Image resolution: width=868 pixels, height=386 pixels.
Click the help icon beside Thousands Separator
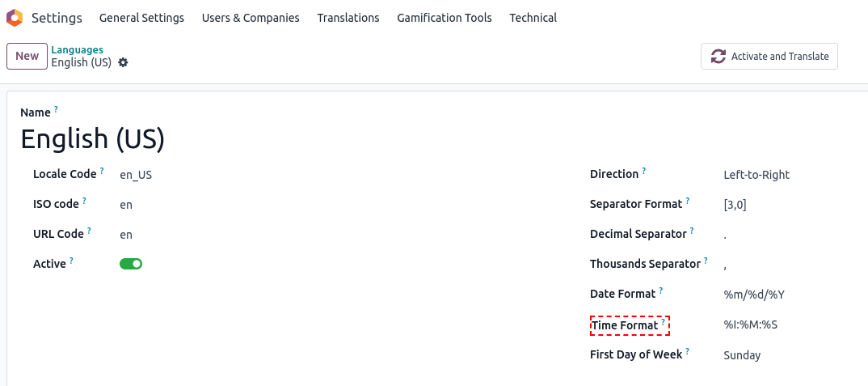[706, 260]
